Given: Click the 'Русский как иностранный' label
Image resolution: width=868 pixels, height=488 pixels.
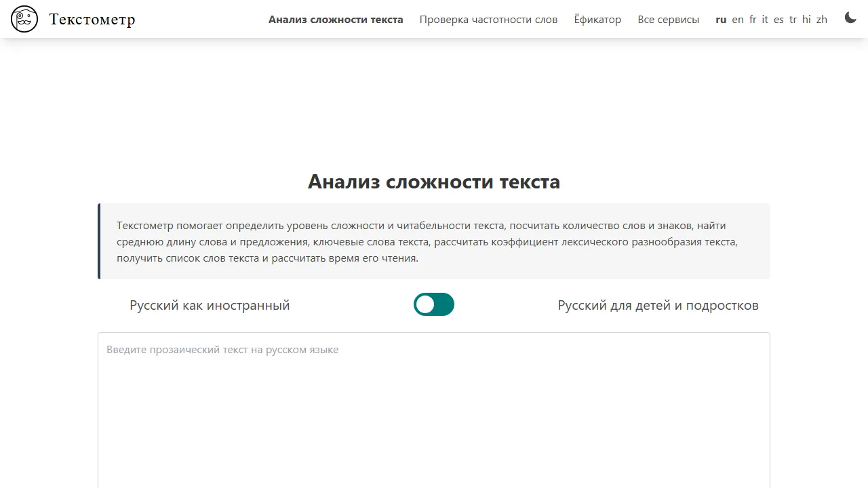Looking at the screenshot, I should pos(210,305).
